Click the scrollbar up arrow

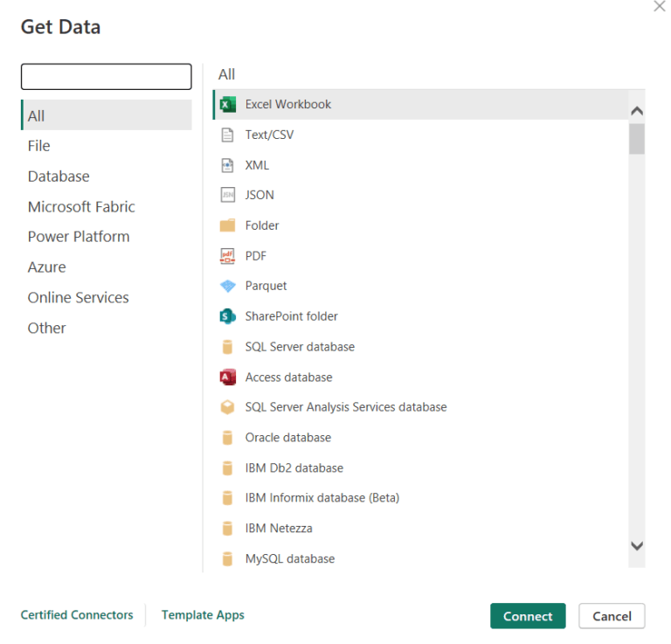[x=637, y=111]
